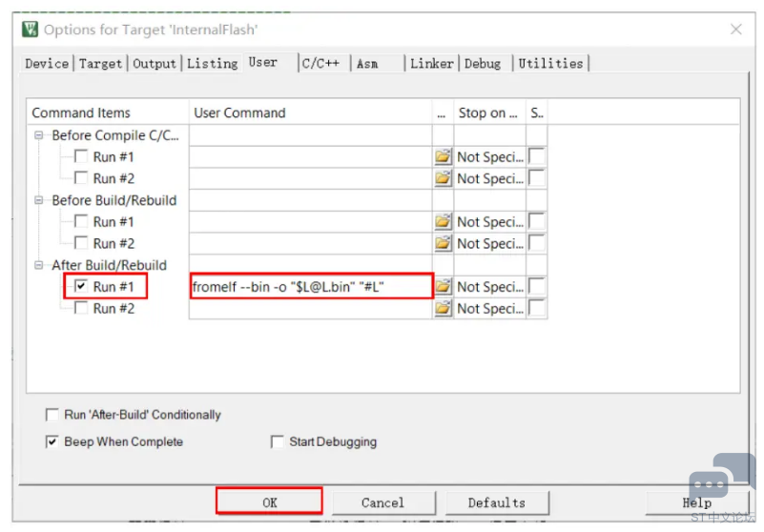Screen dimensions: 764x532
Task: Click the Command Items column header
Action: tap(108, 113)
